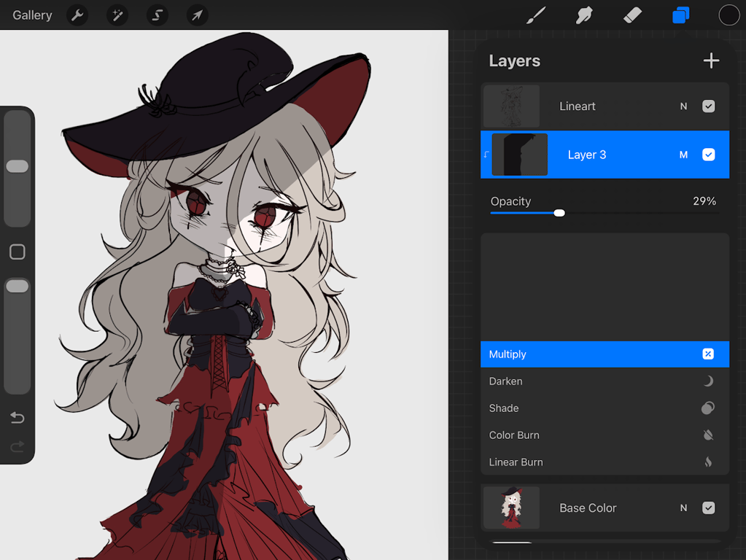This screenshot has height=560, width=746.
Task: Hide the Lineart layer checkbox
Action: (708, 106)
